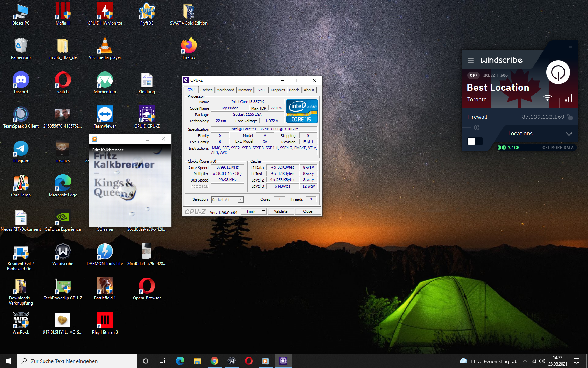
Task: Open DAEMON Tools Lite shortcut
Action: [x=105, y=255]
